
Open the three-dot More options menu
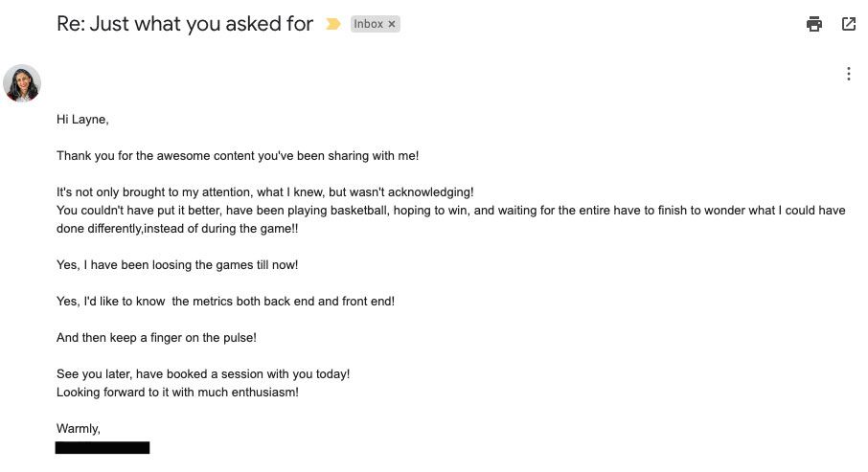point(848,74)
